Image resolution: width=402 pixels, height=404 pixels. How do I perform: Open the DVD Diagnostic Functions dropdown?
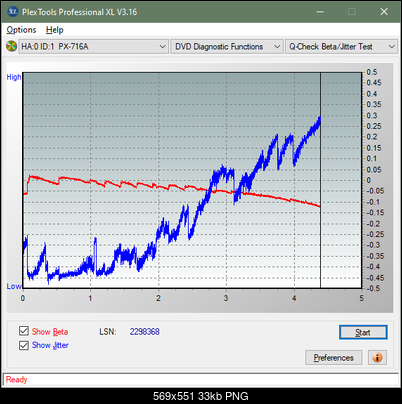227,47
